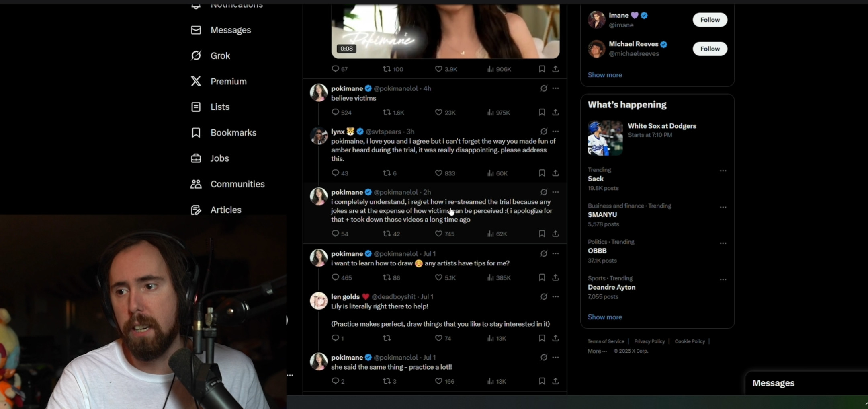This screenshot has width=868, height=409.
Task: Expand the Messages drawer
Action: click(807, 383)
